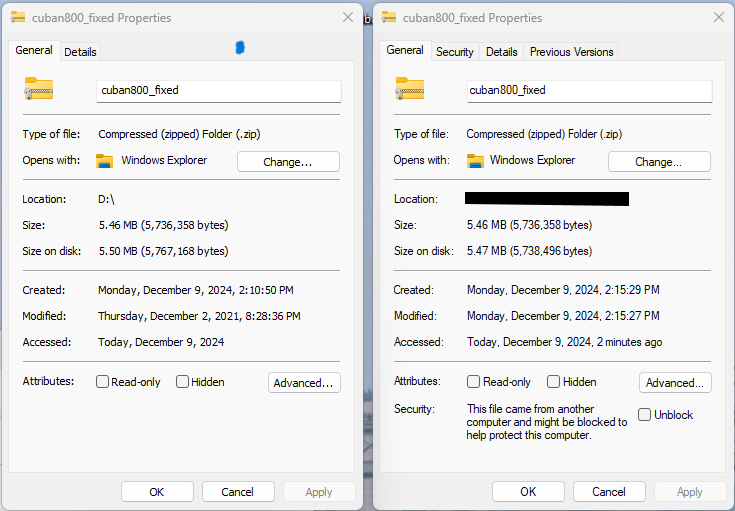The width and height of the screenshot is (735, 511).
Task: Check the Unblock checkbox
Action: [645, 414]
